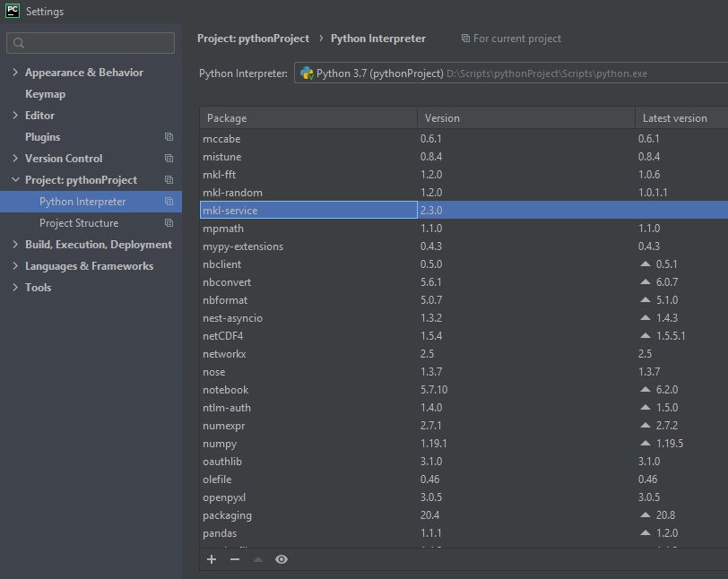This screenshot has width=728, height=579.
Task: Click Project: pythonProject breadcrumb
Action: tap(253, 39)
